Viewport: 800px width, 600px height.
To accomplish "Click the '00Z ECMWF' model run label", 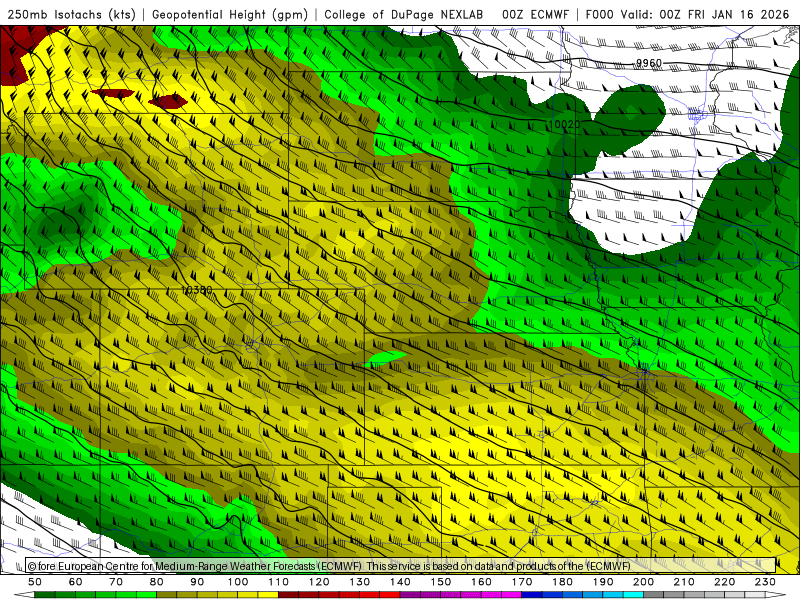I will click(x=535, y=14).
